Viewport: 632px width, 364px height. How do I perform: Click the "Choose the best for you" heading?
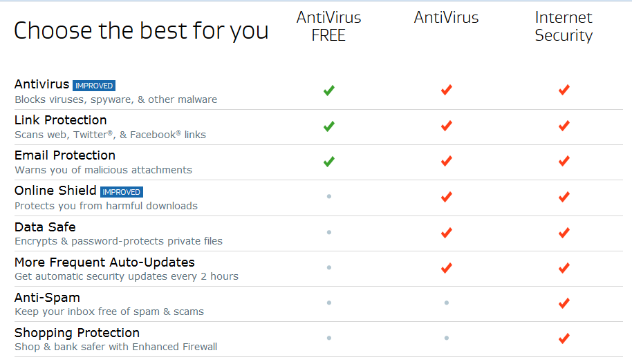[141, 30]
